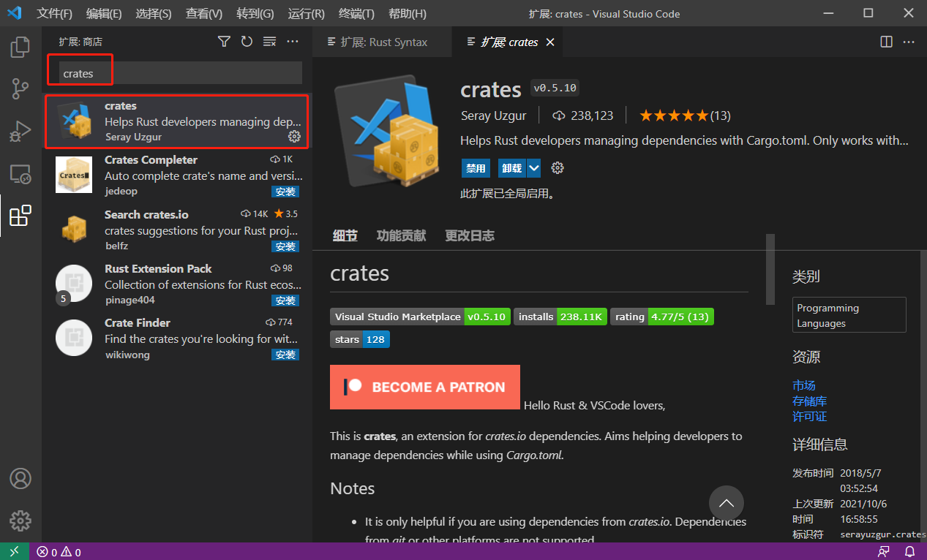Click the extensions search box containing crates
This screenshot has width=927, height=560.
[180, 73]
